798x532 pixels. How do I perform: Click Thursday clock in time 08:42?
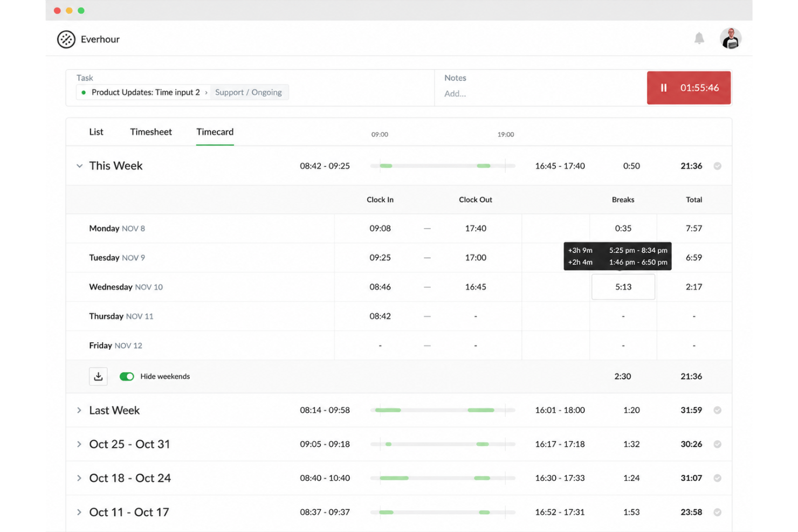[x=380, y=316]
